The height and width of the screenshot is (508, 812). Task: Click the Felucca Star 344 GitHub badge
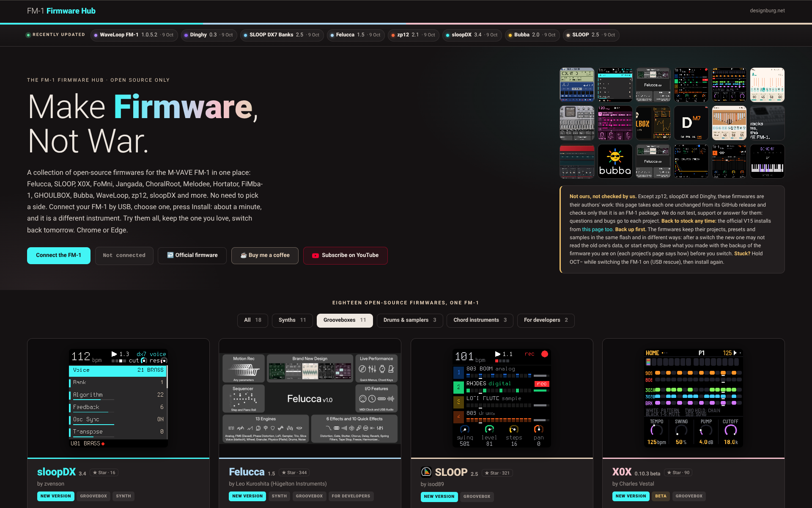tap(294, 473)
